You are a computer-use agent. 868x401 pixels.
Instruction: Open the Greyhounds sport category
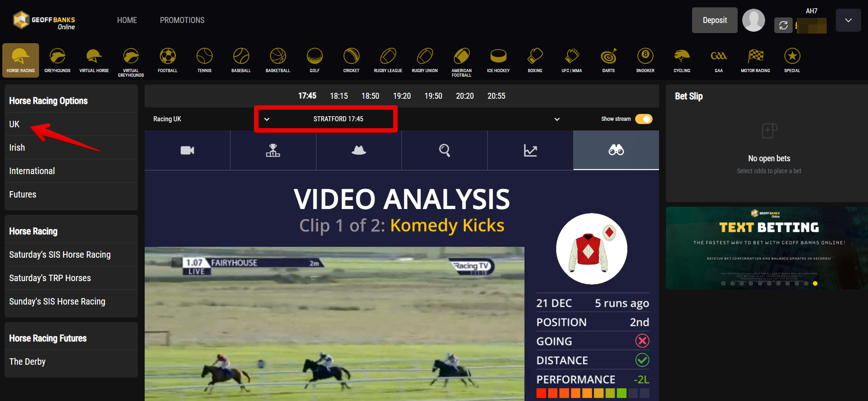[57, 60]
